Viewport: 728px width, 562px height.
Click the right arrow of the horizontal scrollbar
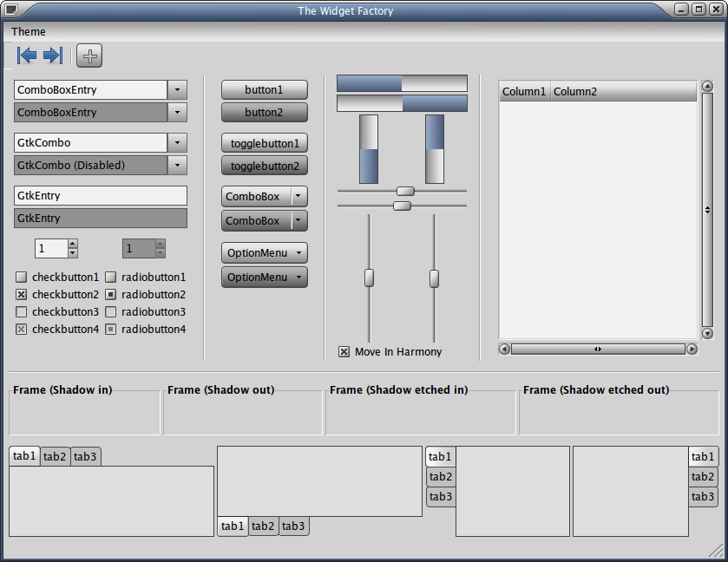click(x=692, y=349)
